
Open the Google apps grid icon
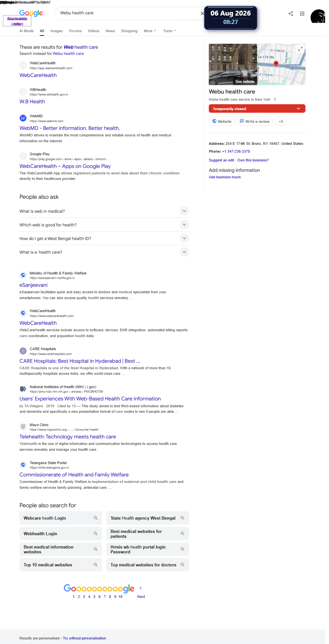click(302, 14)
